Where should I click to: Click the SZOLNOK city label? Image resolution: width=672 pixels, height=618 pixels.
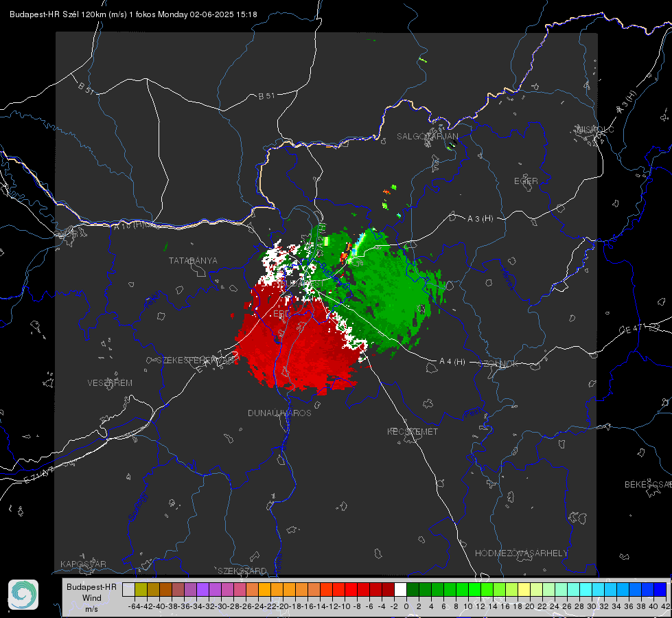point(500,364)
